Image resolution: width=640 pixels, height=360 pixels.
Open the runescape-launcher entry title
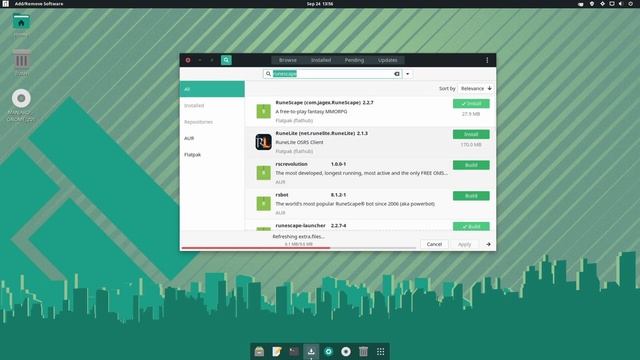pyautogui.click(x=300, y=225)
